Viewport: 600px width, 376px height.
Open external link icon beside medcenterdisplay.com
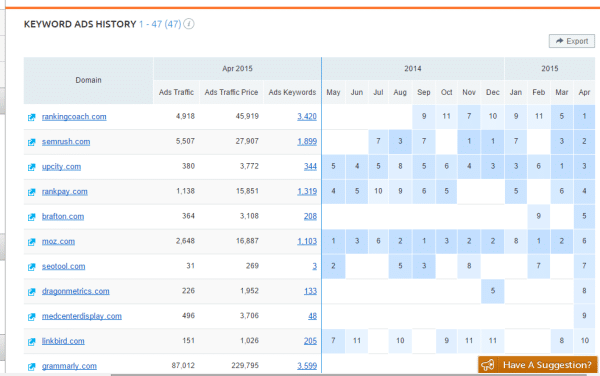[32, 317]
